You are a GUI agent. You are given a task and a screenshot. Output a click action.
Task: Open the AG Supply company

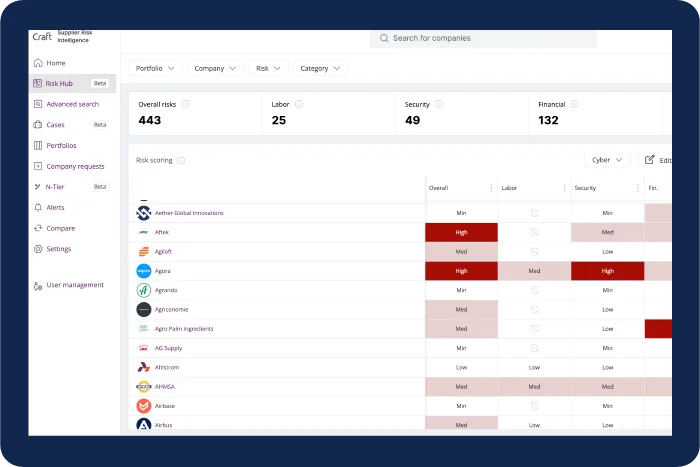tap(168, 348)
